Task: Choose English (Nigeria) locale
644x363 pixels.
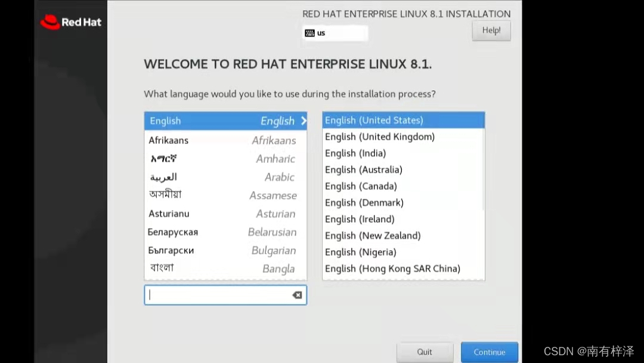Action: [403, 251]
